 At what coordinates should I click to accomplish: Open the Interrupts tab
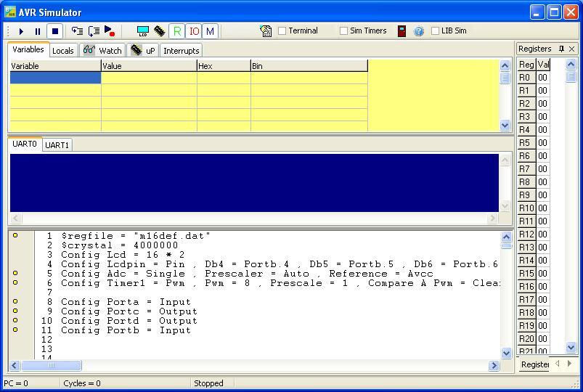(181, 51)
